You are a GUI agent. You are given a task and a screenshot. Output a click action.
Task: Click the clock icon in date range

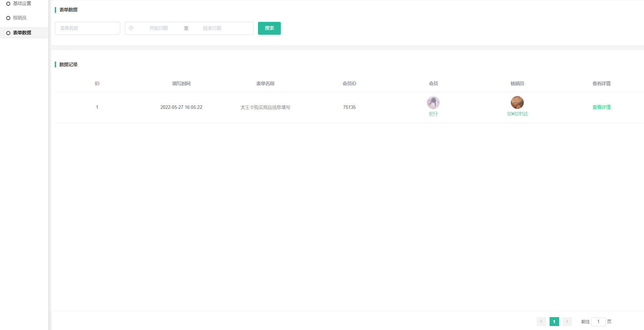pos(131,28)
